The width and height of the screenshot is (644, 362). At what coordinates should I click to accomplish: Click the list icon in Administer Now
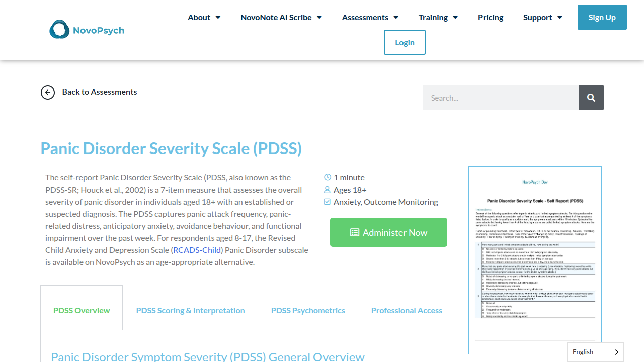(x=355, y=232)
